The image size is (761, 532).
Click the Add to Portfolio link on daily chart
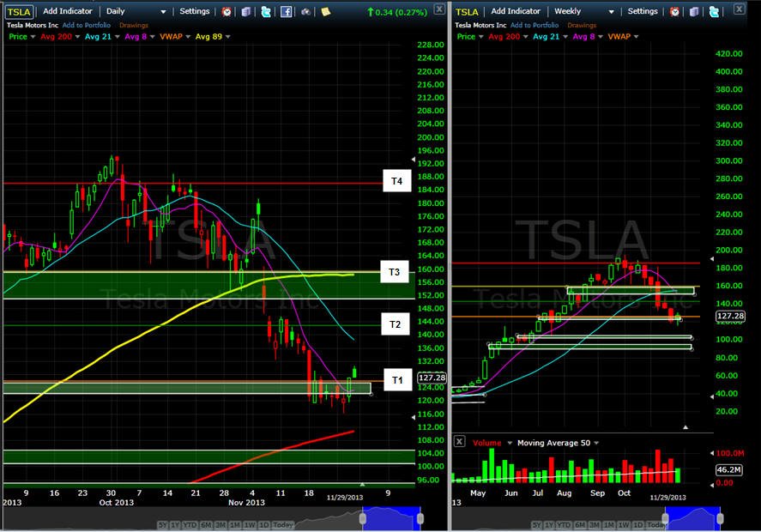[x=87, y=25]
